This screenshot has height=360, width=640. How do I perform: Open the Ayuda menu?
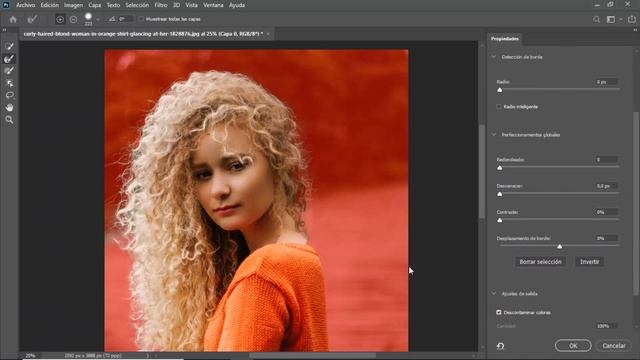click(x=237, y=5)
